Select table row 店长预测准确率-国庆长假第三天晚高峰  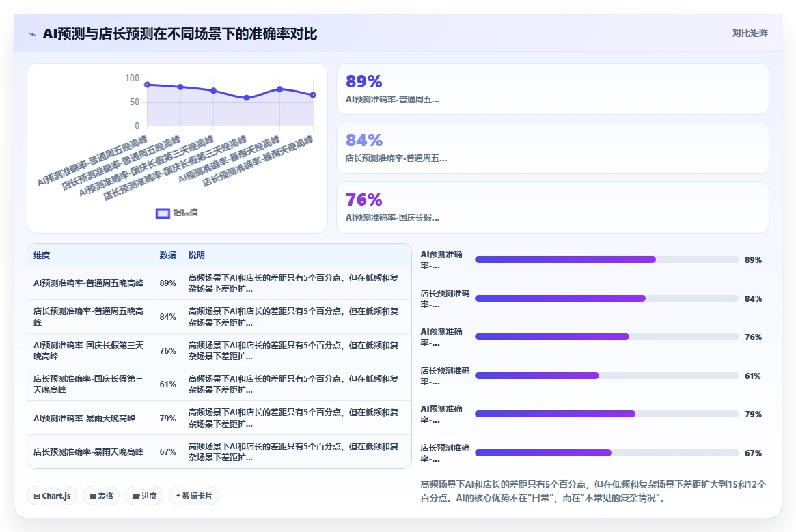click(219, 384)
